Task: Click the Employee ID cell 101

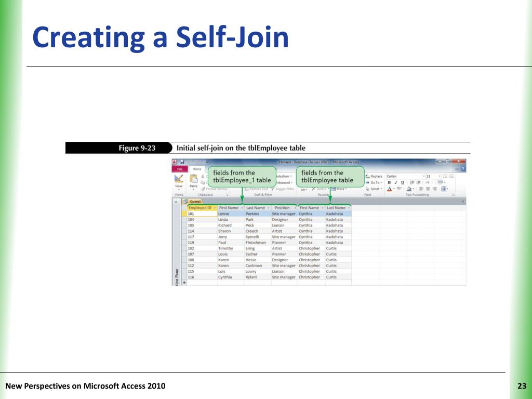Action: point(202,214)
